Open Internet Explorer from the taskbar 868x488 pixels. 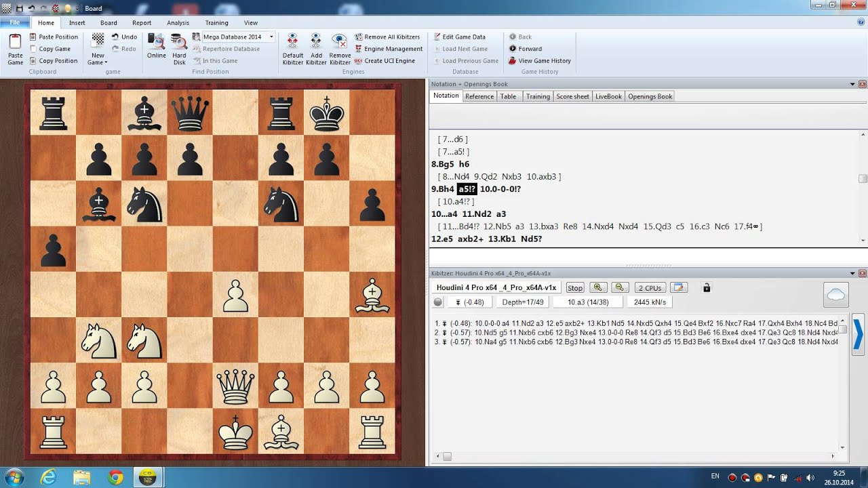point(48,478)
